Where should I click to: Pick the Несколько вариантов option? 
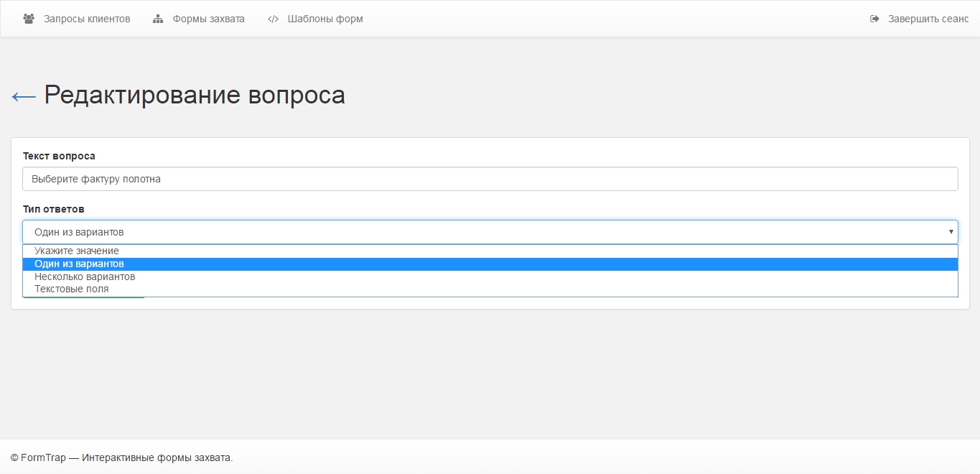pos(85,276)
